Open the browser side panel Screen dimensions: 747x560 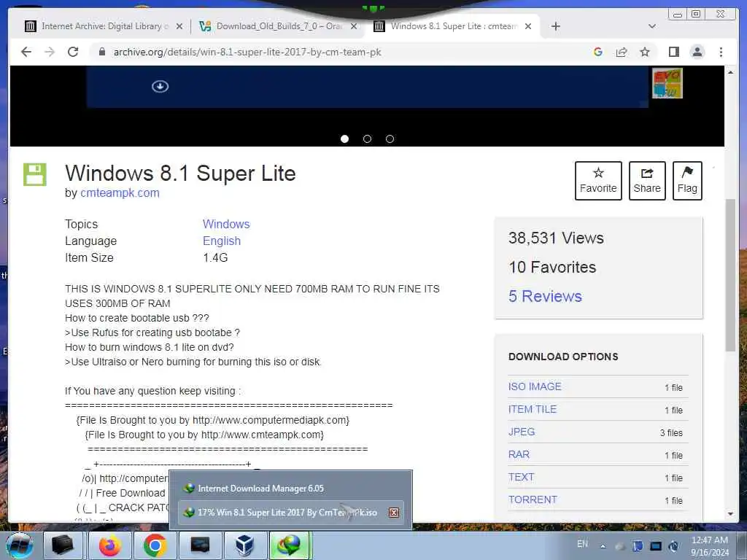pos(673,52)
